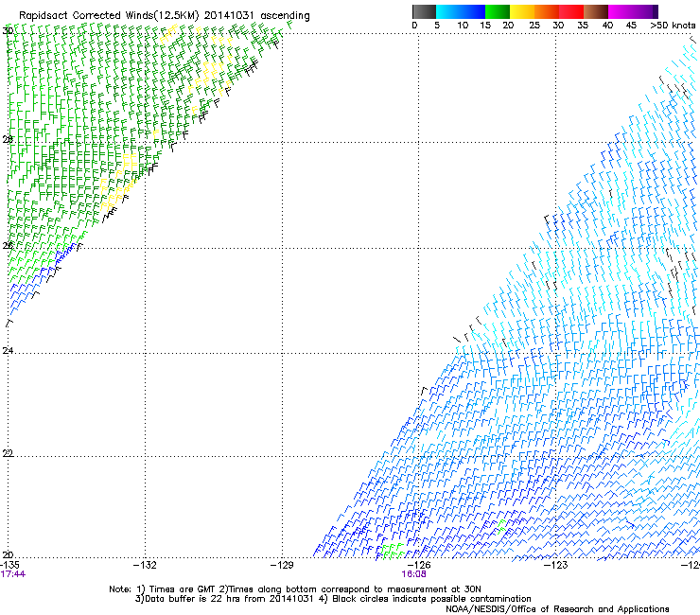
Task: Click the longitude label -132
Action: coord(145,565)
